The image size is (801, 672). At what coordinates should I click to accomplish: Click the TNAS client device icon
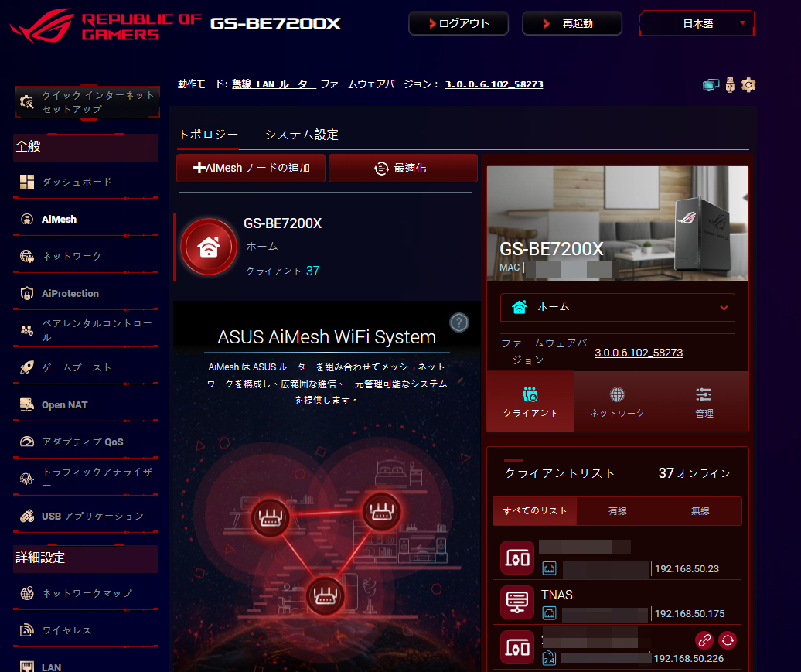[516, 602]
